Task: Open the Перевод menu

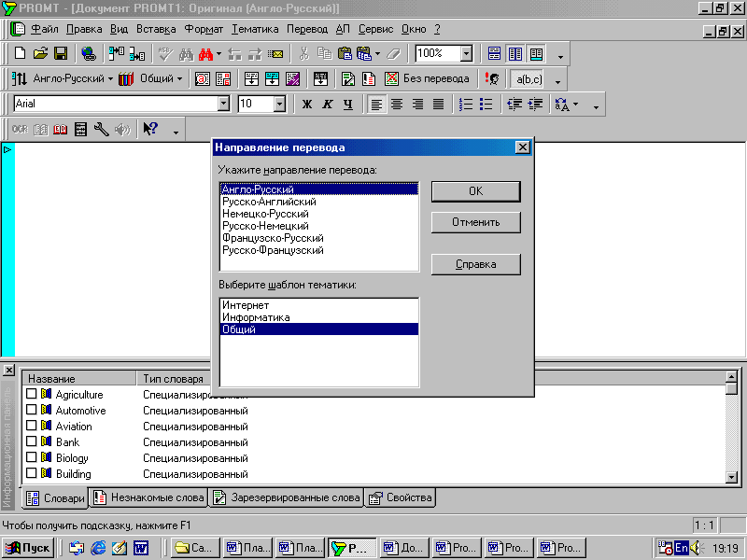Action: (x=307, y=29)
